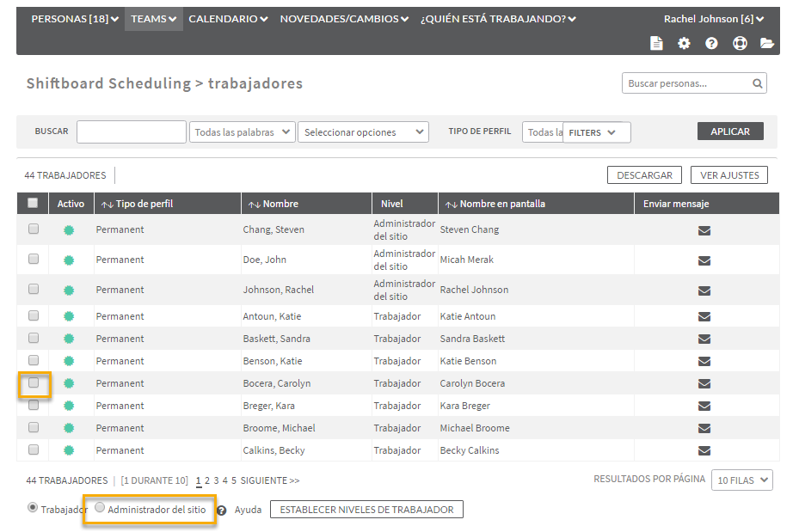Send message envelope for Michael Broome

[704, 429]
